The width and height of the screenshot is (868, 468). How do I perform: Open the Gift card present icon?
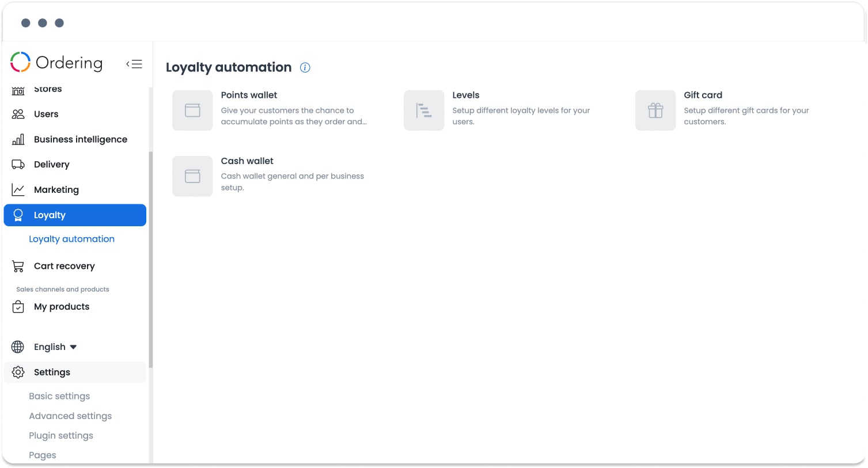(655, 111)
